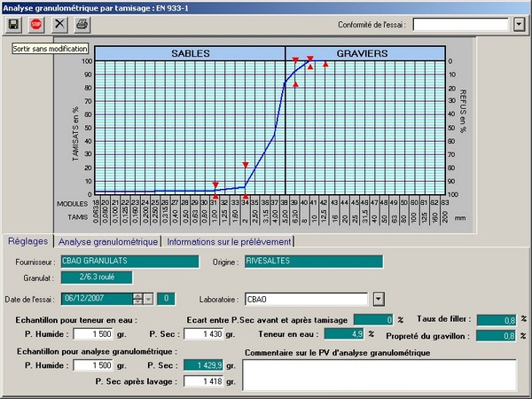The image size is (532, 399).
Task: Click the P. Sec après lavage field
Action: [201, 381]
